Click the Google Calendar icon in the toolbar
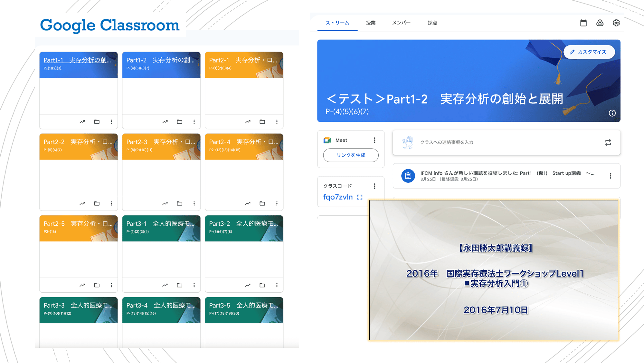The image size is (644, 363). pos(584,23)
